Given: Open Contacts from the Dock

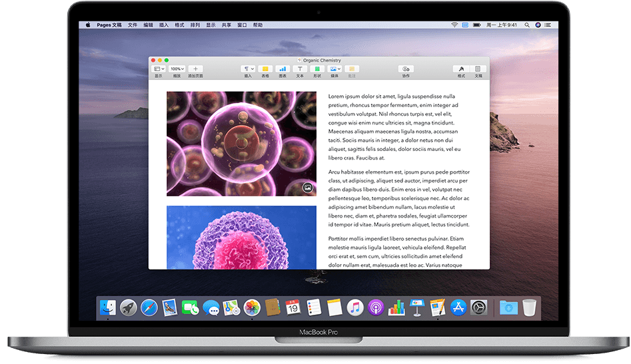Looking at the screenshot, I should coord(273,308).
